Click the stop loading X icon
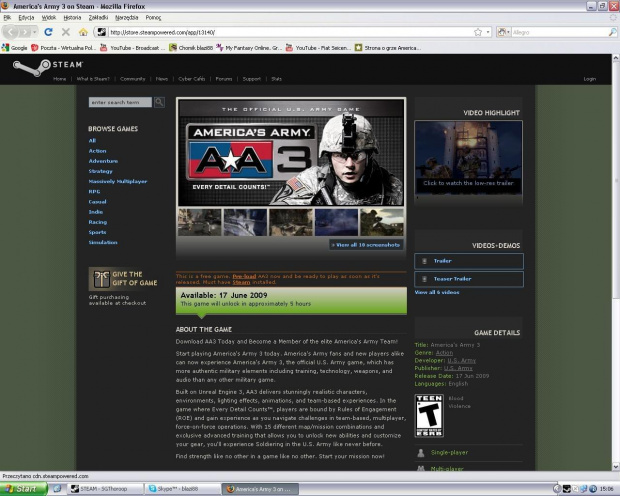Viewport: 620px width, 496px height. pyautogui.click(x=66, y=32)
